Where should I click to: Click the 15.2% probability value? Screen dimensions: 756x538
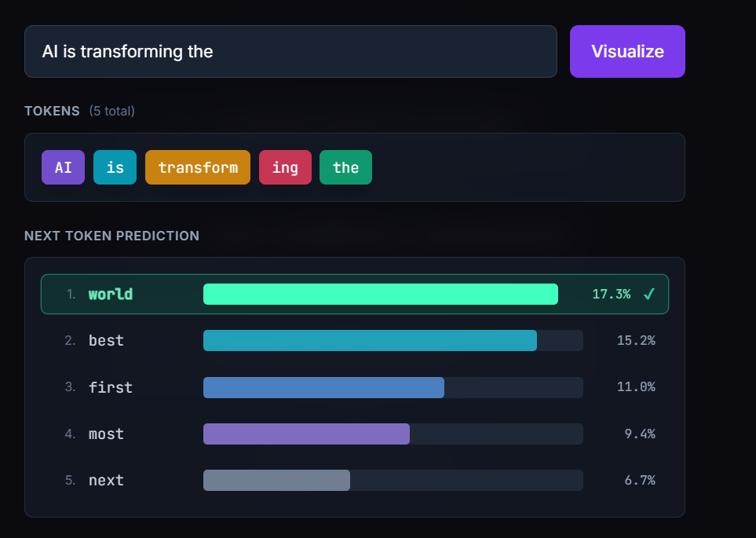pos(636,341)
